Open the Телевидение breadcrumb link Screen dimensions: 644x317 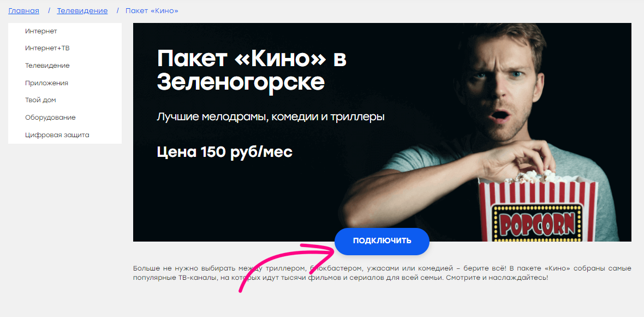82,11
